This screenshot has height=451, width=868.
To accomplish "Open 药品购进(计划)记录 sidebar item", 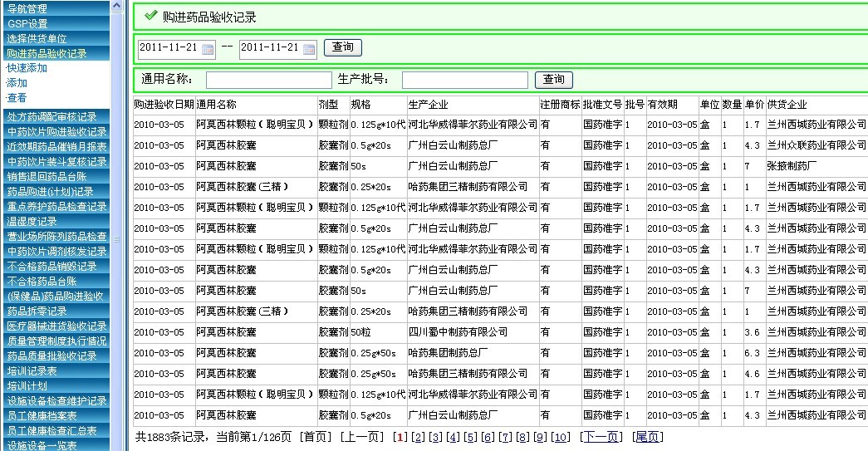I will (55, 192).
